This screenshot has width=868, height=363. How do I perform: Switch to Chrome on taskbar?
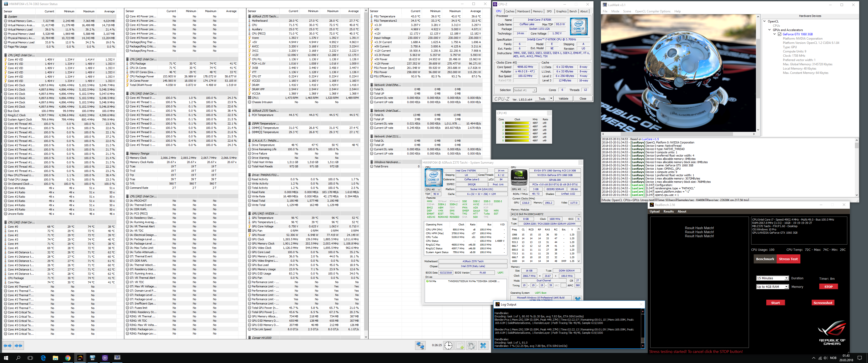pyautogui.click(x=68, y=358)
